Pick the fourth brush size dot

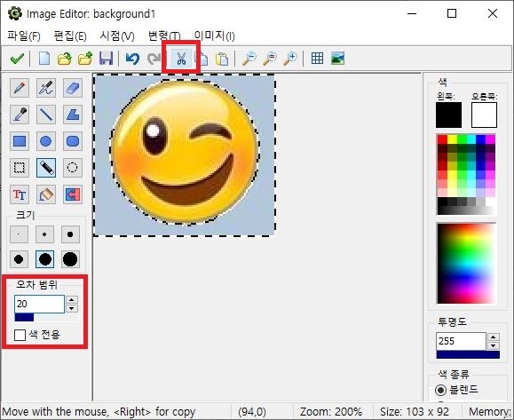tap(19, 259)
